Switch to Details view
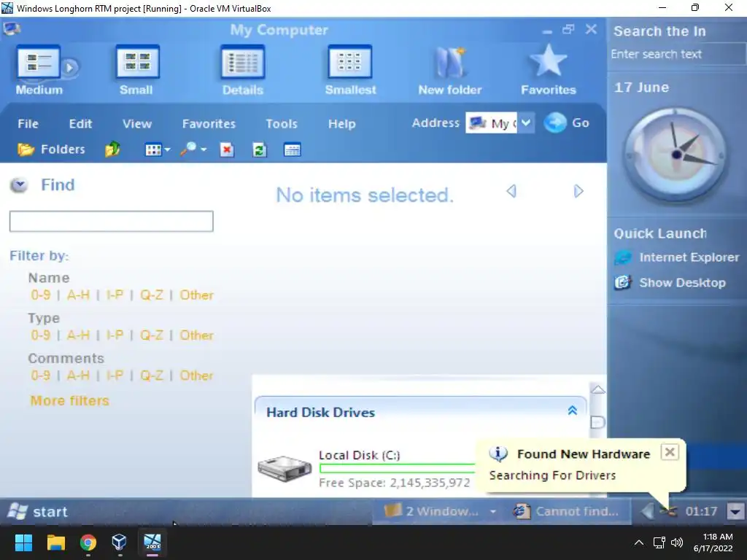Screen dimensions: 747x560 pyautogui.click(x=242, y=71)
